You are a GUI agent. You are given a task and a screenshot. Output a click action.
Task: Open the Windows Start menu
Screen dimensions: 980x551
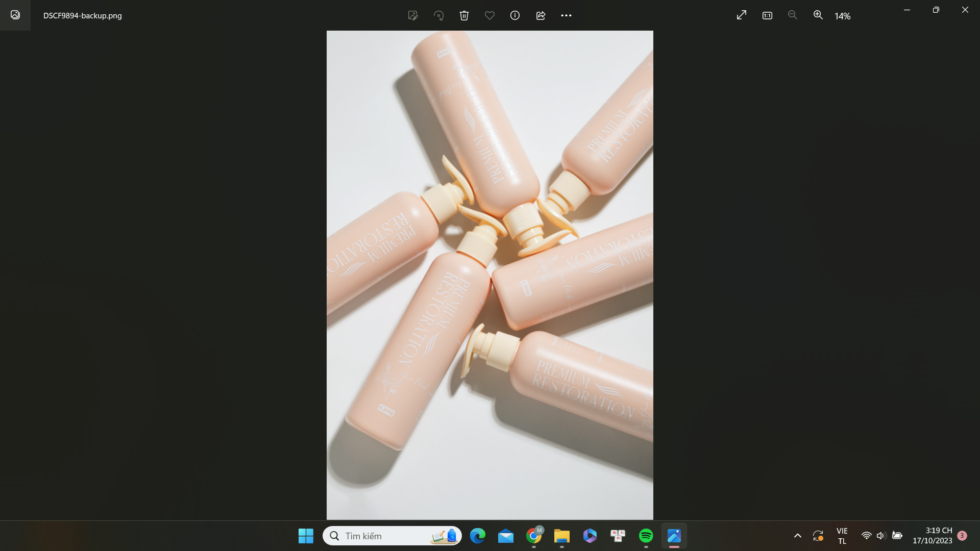pyautogui.click(x=306, y=536)
